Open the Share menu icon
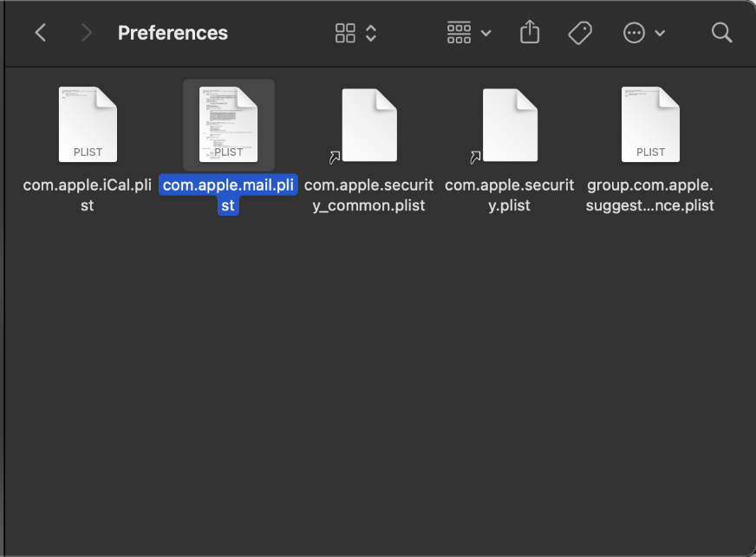Viewport: 756px width, 557px height. [x=530, y=33]
